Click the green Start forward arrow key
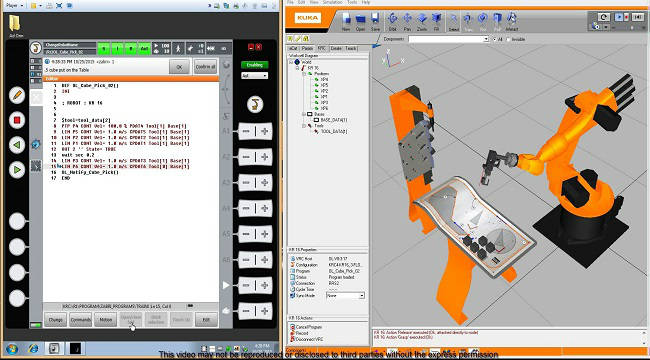Image resolution: width=650 pixels, height=360 pixels. (x=17, y=170)
